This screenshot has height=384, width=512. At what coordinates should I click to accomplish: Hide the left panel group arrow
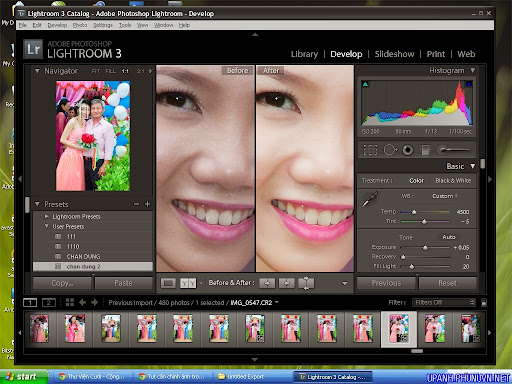20,179
